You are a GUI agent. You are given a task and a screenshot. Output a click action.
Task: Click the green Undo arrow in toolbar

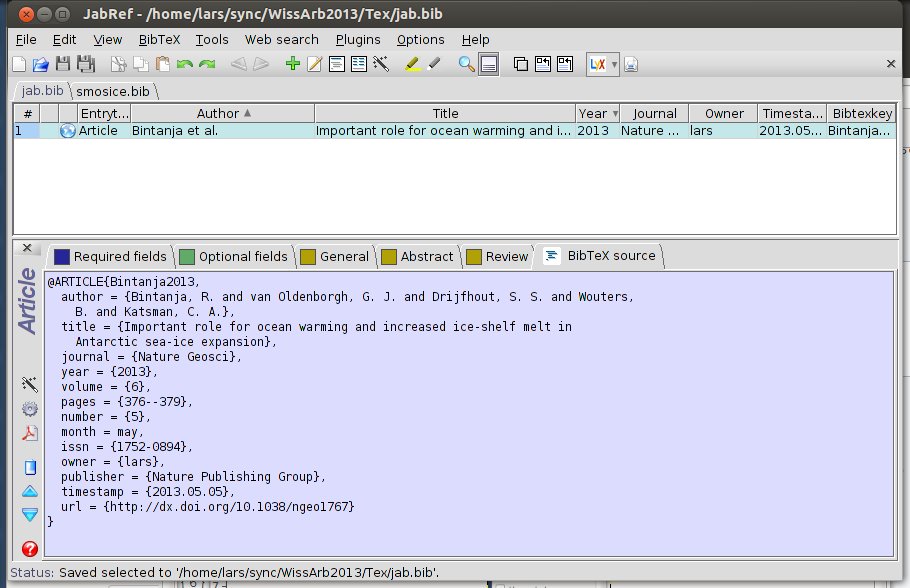(184, 64)
